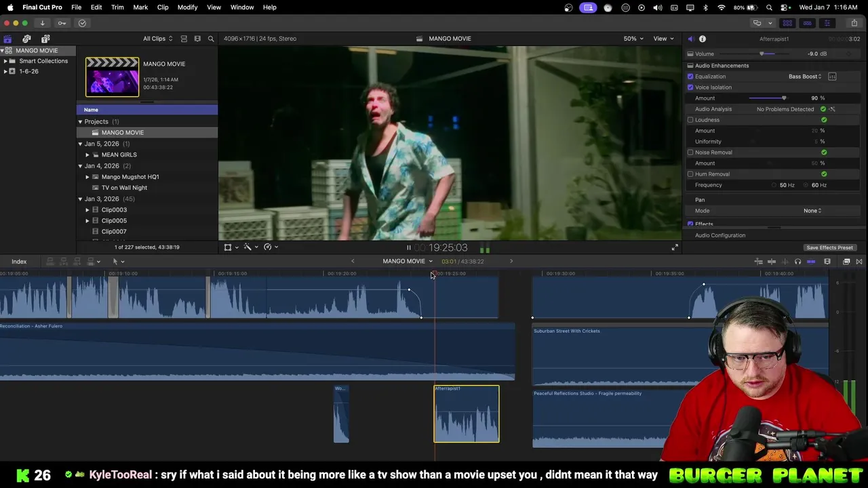
Task: Open the All Clips filter dropdown
Action: click(158, 39)
